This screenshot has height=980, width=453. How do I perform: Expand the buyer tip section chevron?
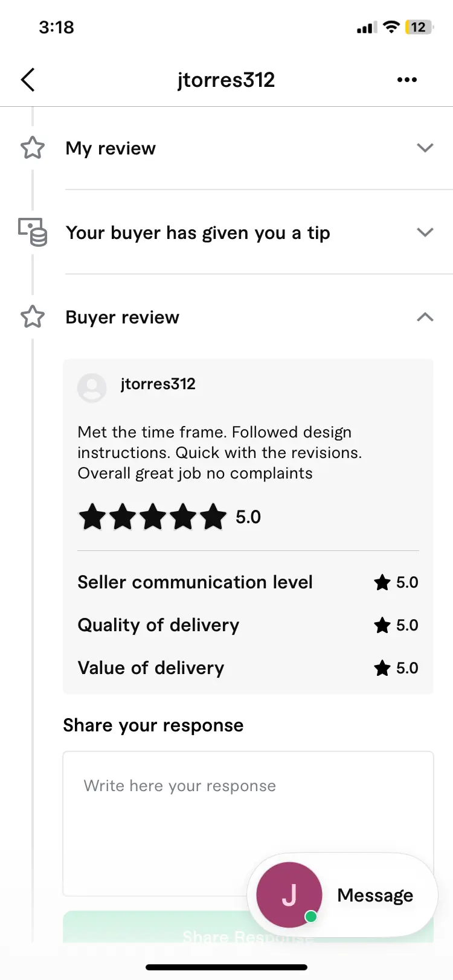tap(425, 232)
